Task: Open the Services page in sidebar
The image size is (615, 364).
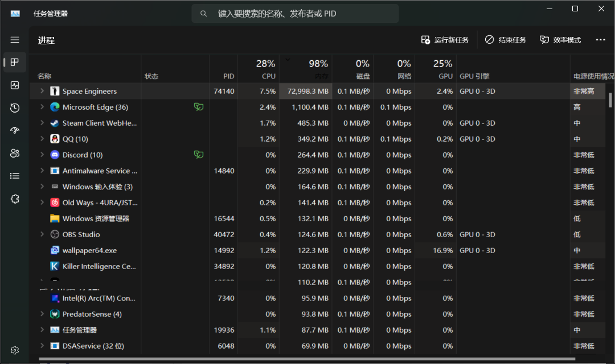Action: click(15, 198)
